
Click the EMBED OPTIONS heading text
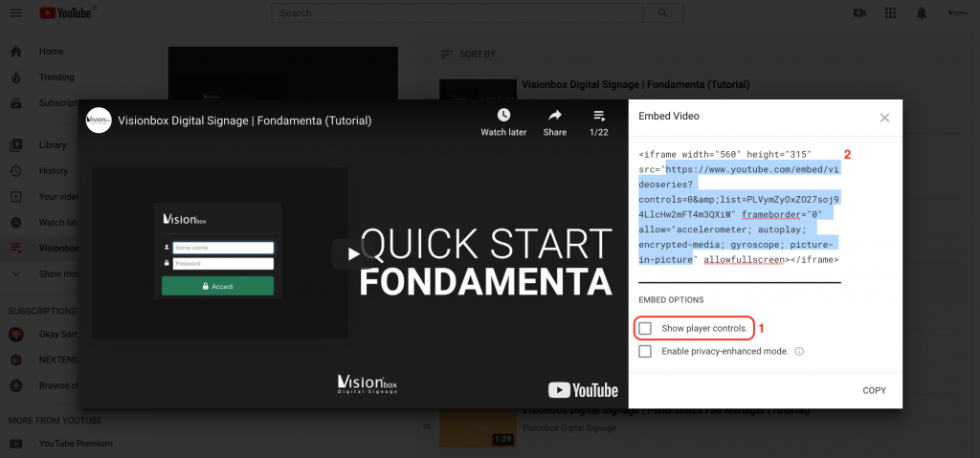(x=671, y=300)
